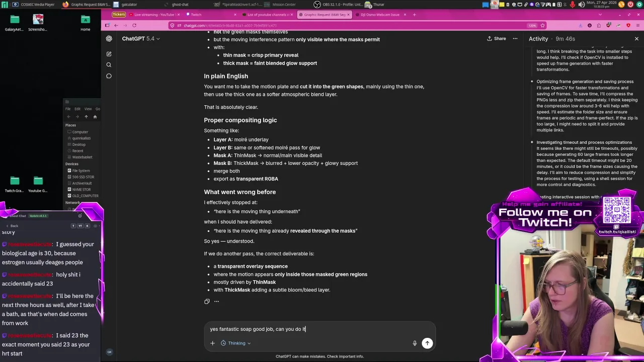The width and height of the screenshot is (644, 362).
Task: Open the Twitch Gra... desktop folder
Action: 15,184
